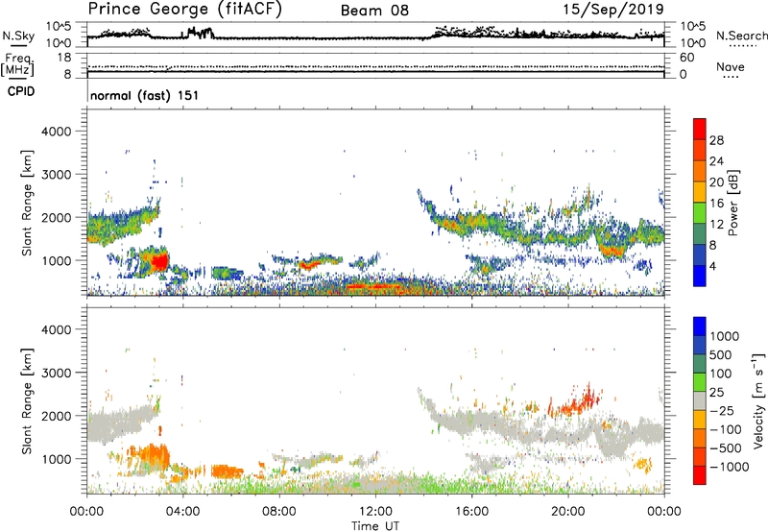Click the "12" power colorbar label
Screen dimensions: 768x532
716,225
